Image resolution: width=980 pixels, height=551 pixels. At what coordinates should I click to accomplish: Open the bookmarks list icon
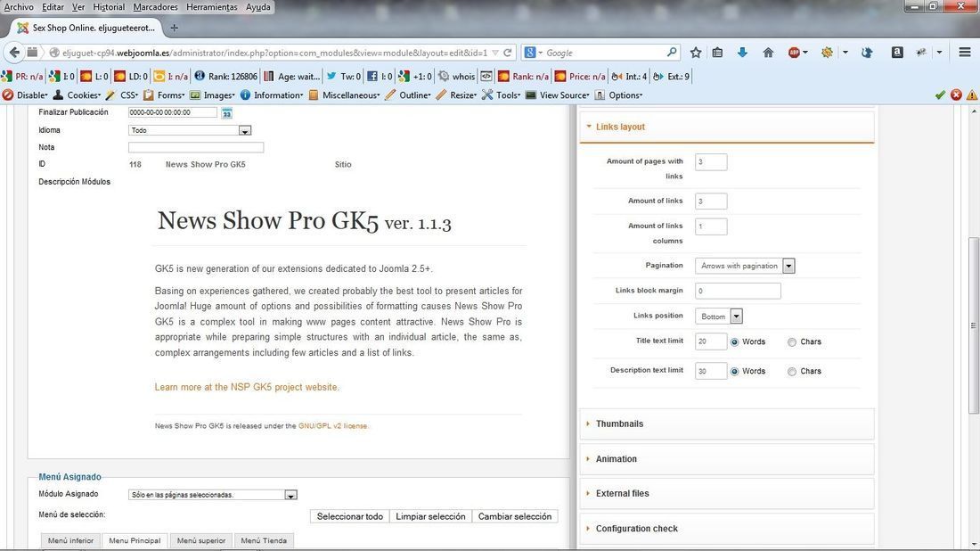click(x=717, y=53)
